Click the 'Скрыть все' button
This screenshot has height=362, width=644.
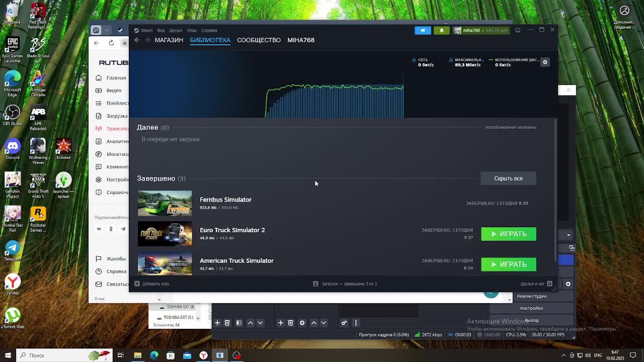[x=508, y=178]
